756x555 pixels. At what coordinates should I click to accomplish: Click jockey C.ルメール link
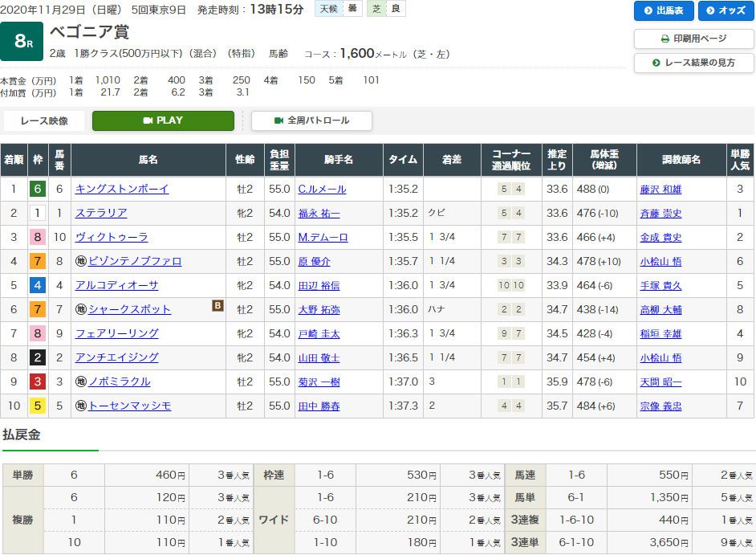[x=322, y=189]
